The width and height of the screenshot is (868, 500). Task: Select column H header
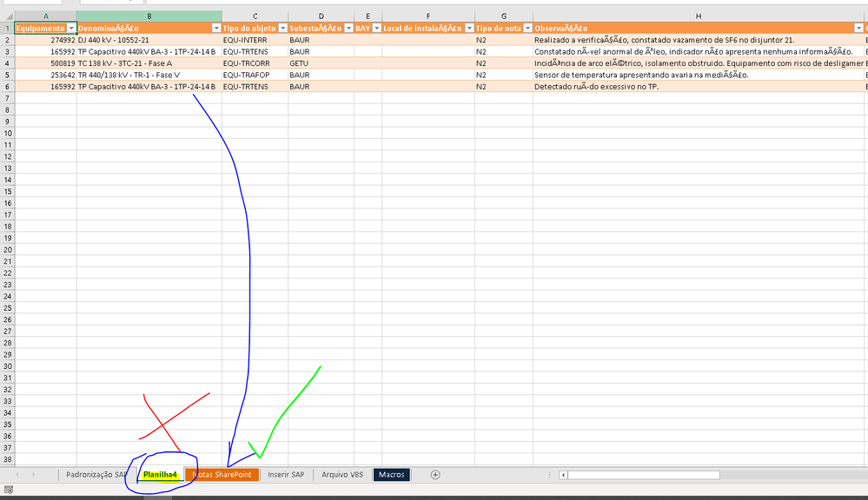pos(698,16)
